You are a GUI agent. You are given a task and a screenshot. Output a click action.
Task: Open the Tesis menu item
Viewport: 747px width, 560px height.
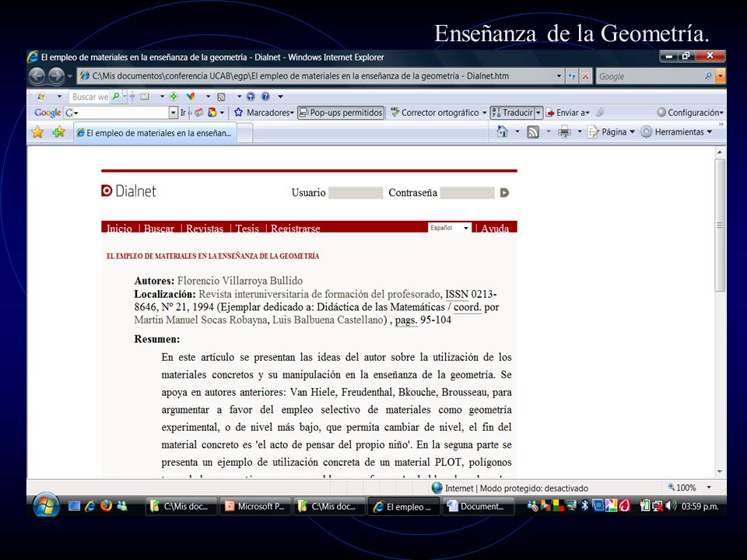pyautogui.click(x=247, y=228)
